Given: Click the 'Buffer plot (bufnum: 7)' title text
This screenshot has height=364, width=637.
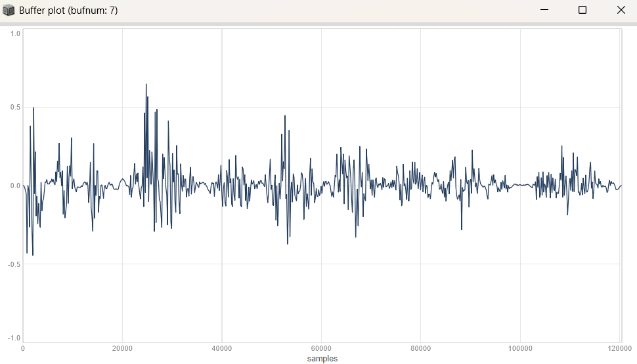Looking at the screenshot, I should (x=68, y=10).
